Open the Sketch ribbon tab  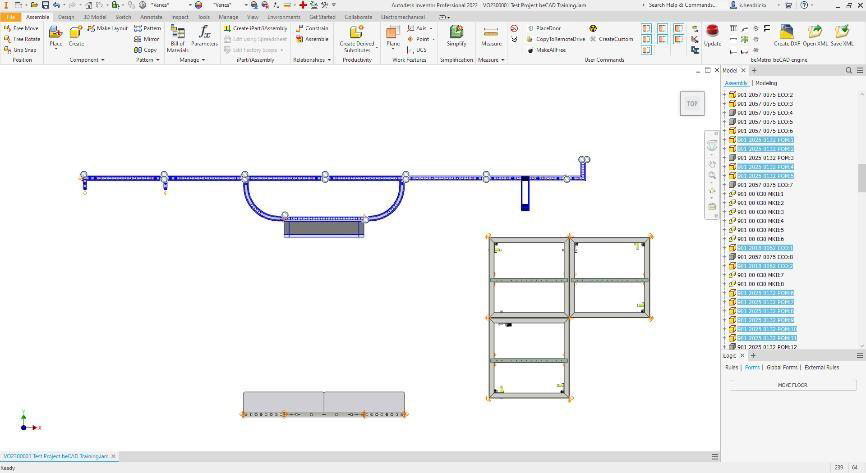123,17
